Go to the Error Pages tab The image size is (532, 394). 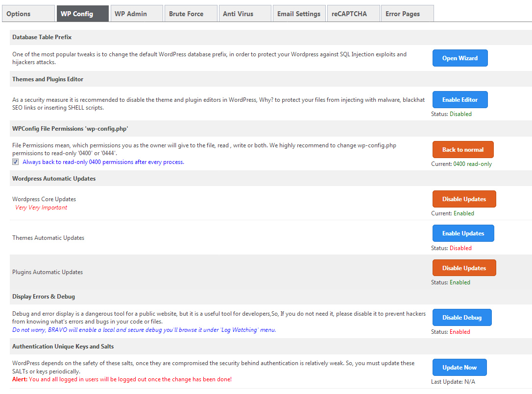tap(408, 14)
